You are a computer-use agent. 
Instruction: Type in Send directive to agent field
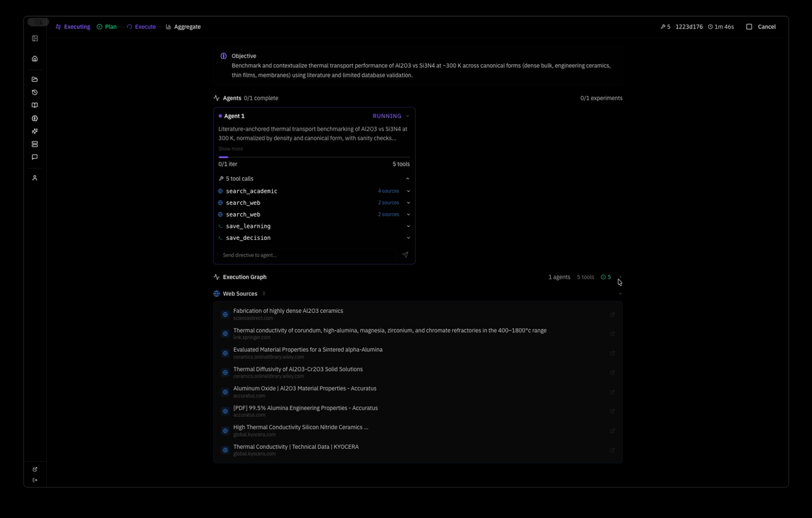tap(308, 255)
